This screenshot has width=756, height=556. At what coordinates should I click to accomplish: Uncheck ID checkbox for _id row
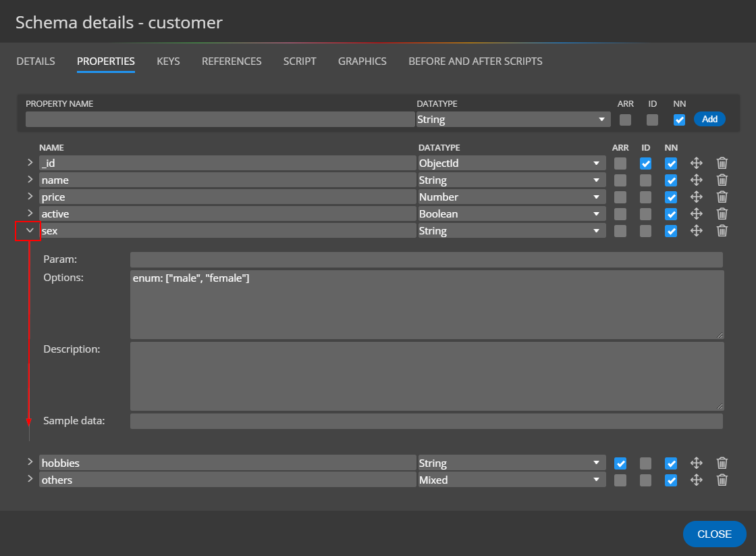point(645,163)
